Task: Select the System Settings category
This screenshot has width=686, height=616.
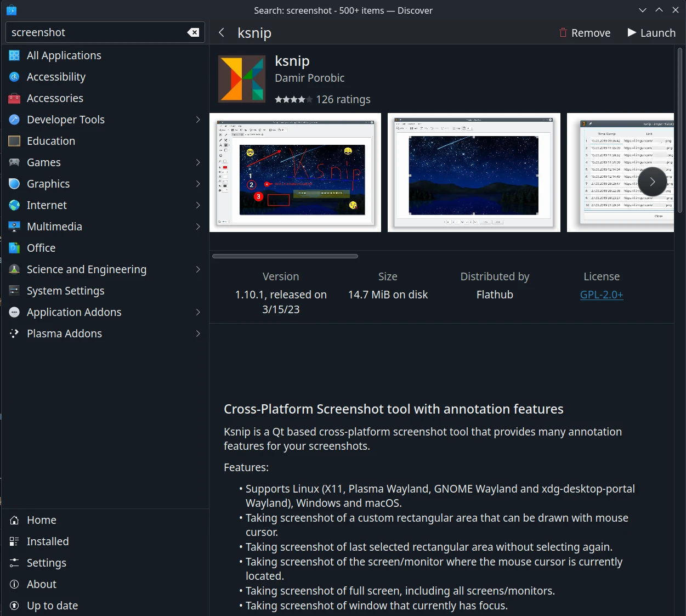Action: pos(105,291)
